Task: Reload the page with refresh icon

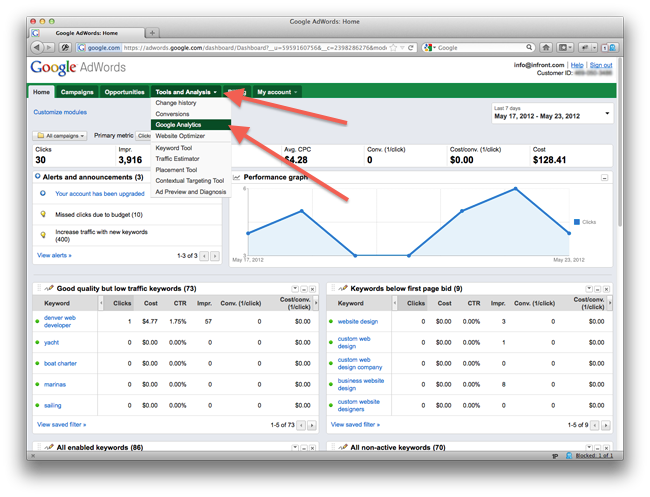Action: click(410, 48)
